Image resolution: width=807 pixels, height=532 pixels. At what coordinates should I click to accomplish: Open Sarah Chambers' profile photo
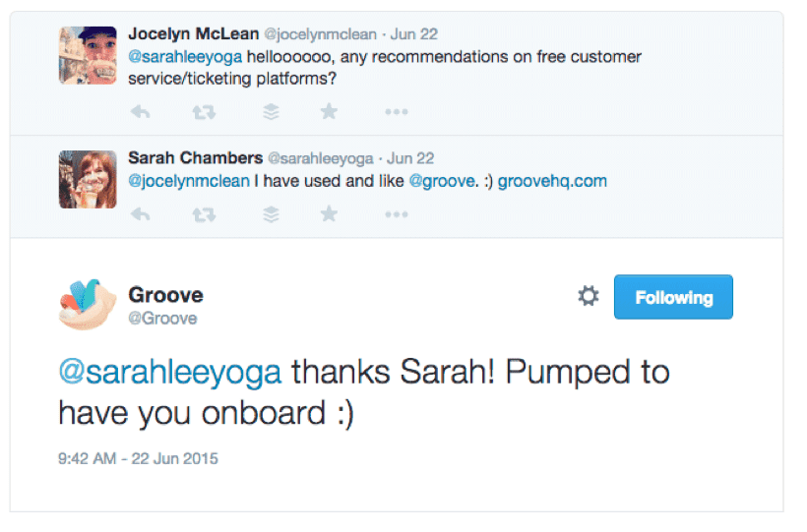click(88, 179)
